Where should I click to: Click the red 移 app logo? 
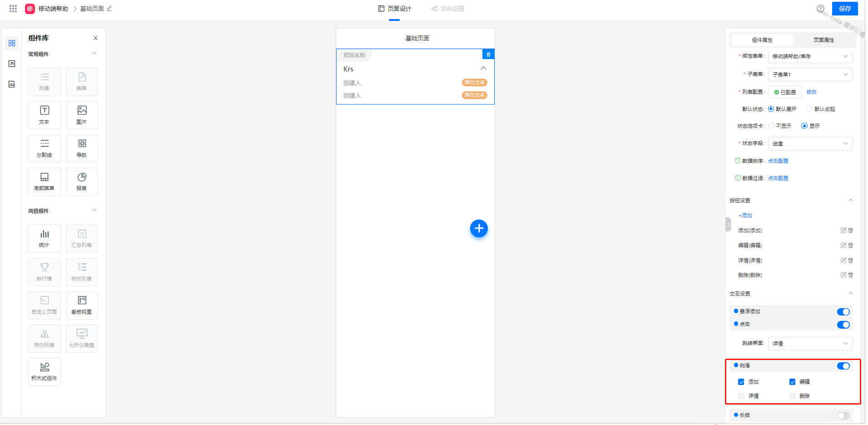pyautogui.click(x=30, y=9)
